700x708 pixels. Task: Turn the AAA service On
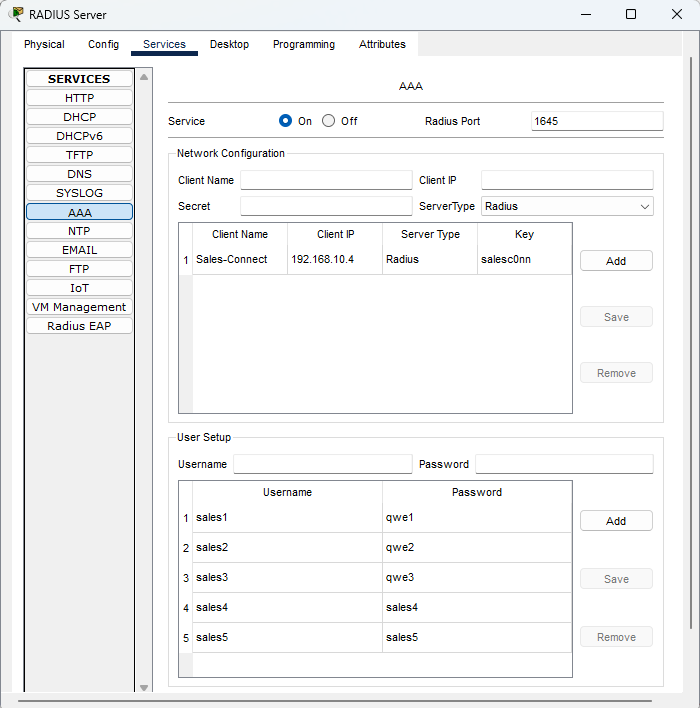(286, 121)
